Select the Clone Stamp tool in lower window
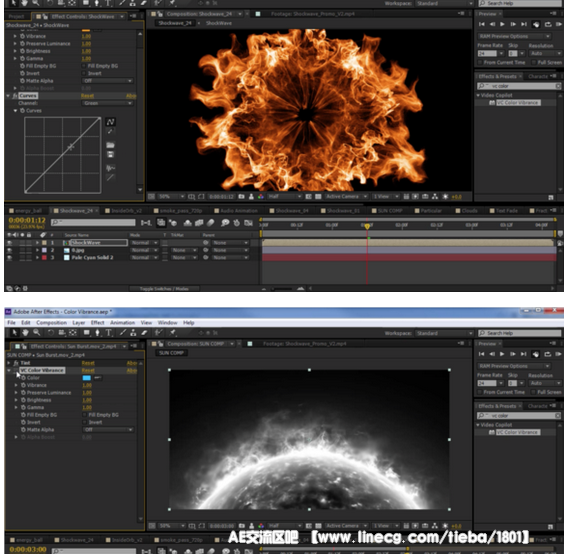Screen dimensions: 564x554 click(x=133, y=332)
